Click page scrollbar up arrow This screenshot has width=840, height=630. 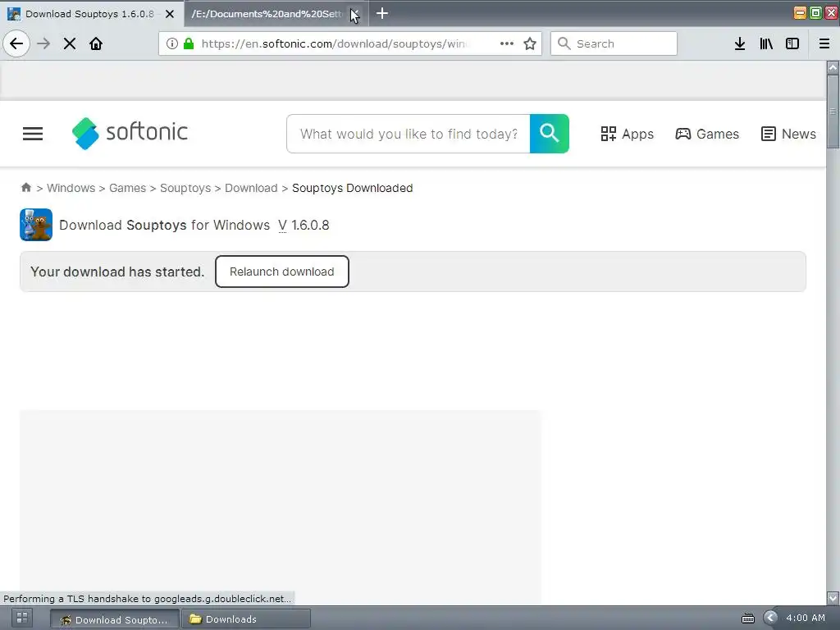pyautogui.click(x=833, y=67)
